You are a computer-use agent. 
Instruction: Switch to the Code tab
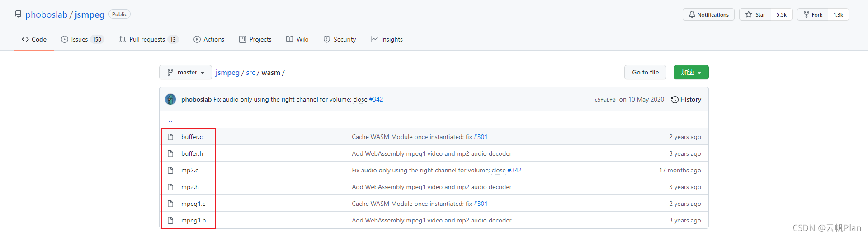34,39
